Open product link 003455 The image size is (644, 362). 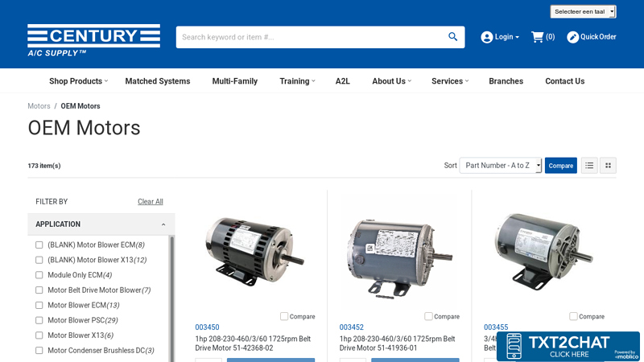[496, 327]
